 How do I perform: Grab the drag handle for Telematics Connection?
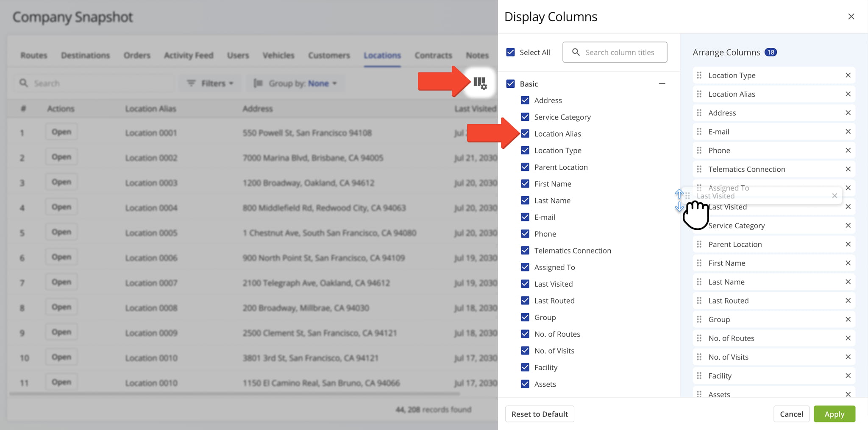coord(699,169)
